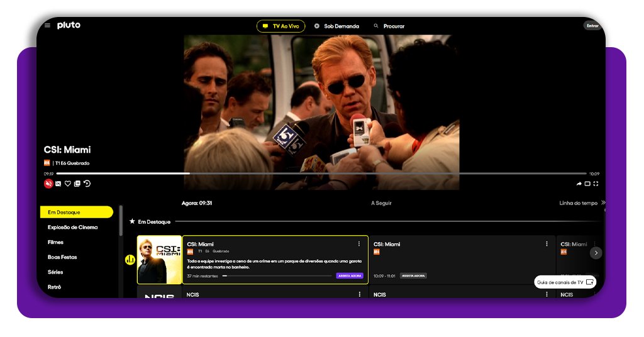The width and height of the screenshot is (644, 337).
Task: Select the Boas Festas category
Action: (62, 257)
